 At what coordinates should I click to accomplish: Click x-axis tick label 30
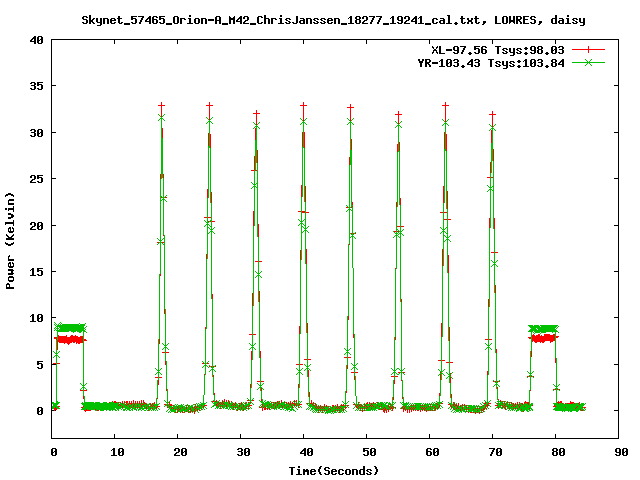(243, 452)
